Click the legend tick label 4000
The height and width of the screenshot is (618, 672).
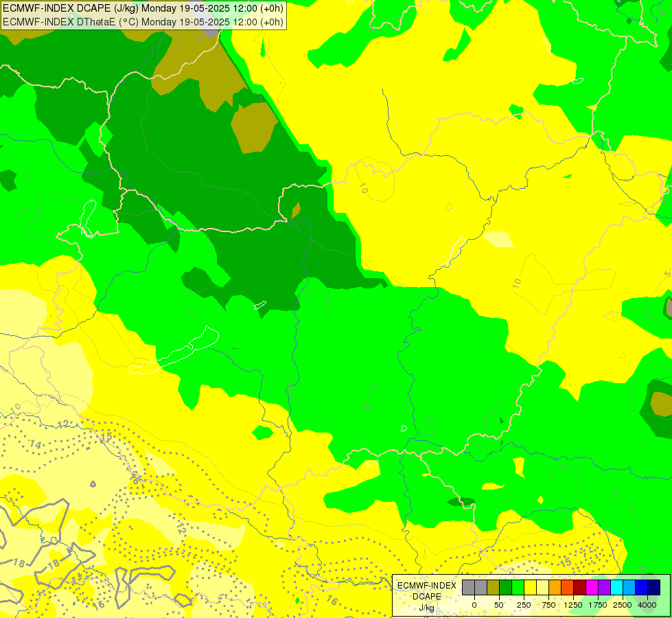point(647,605)
